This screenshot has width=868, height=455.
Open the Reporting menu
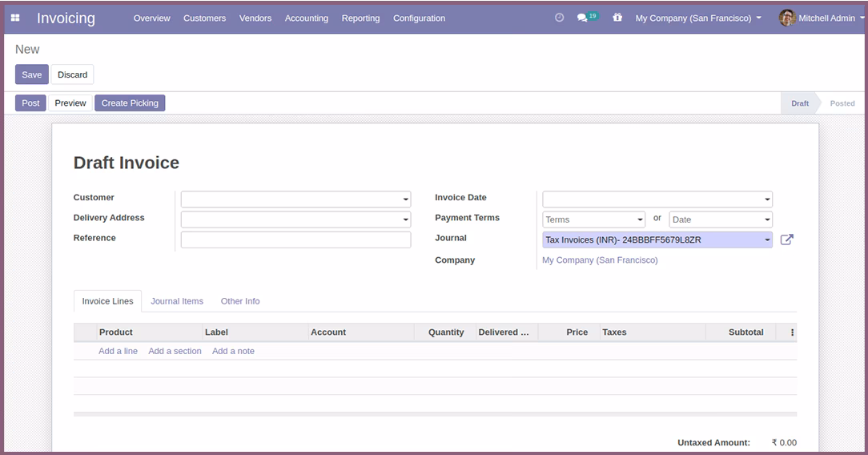click(360, 18)
